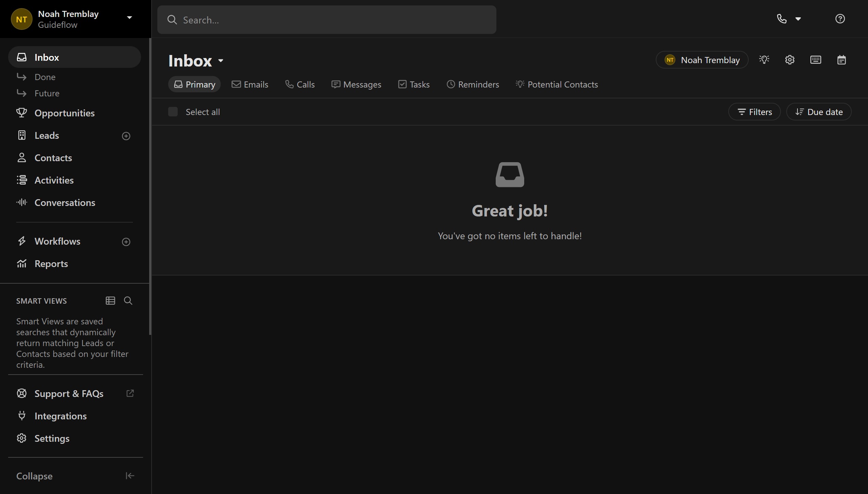Open the Future sub-item under Inbox

pos(47,93)
